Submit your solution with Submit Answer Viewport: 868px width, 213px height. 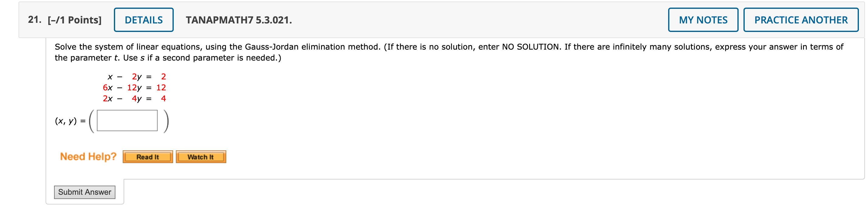(x=84, y=192)
